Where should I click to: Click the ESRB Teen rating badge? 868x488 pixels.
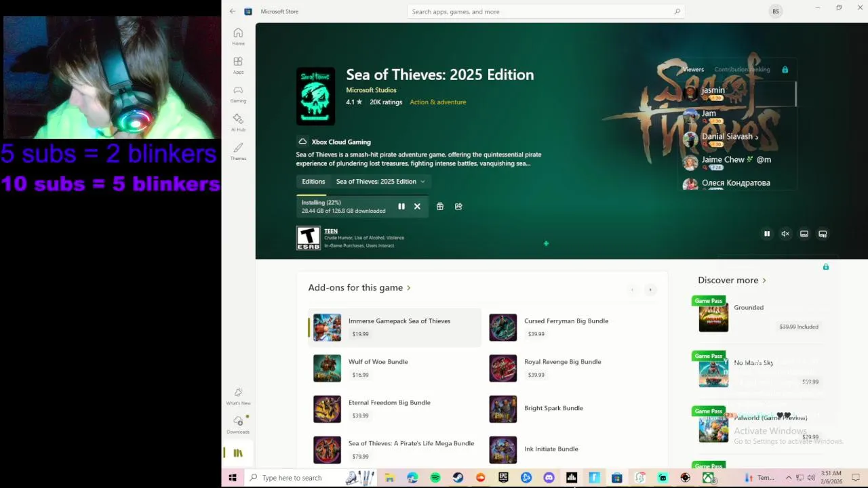click(309, 238)
